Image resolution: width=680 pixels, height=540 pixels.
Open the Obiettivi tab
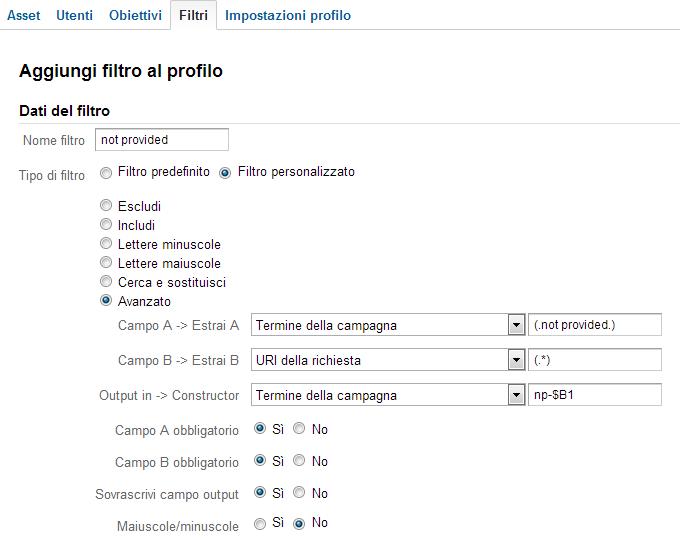tap(135, 15)
